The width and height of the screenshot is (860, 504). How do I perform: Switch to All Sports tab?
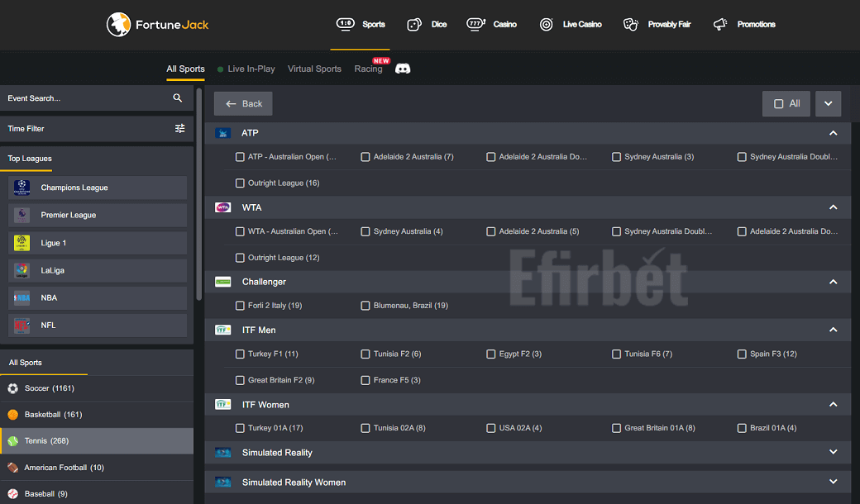pyautogui.click(x=185, y=69)
